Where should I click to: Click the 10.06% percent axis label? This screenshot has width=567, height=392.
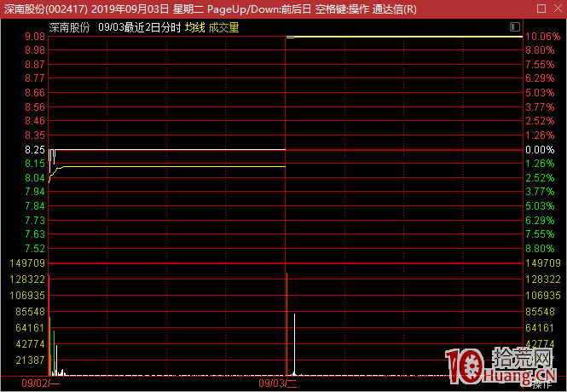[542, 37]
